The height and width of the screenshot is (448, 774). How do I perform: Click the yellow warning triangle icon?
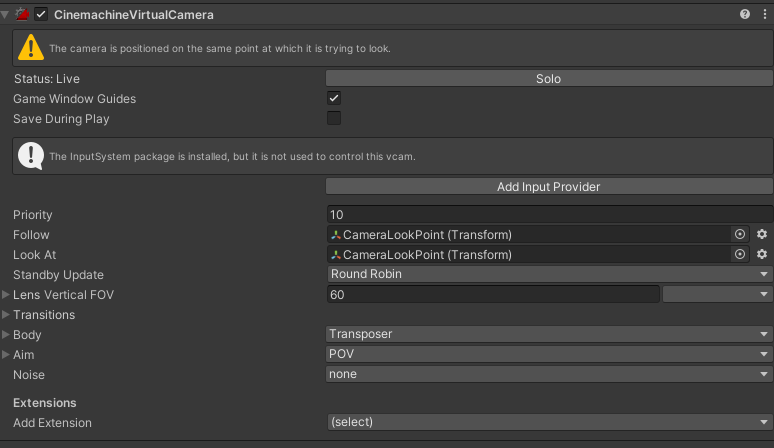pos(31,47)
